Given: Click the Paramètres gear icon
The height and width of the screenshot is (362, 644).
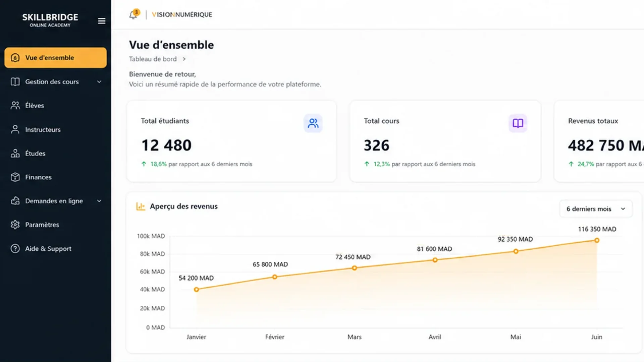Looking at the screenshot, I should tap(15, 225).
